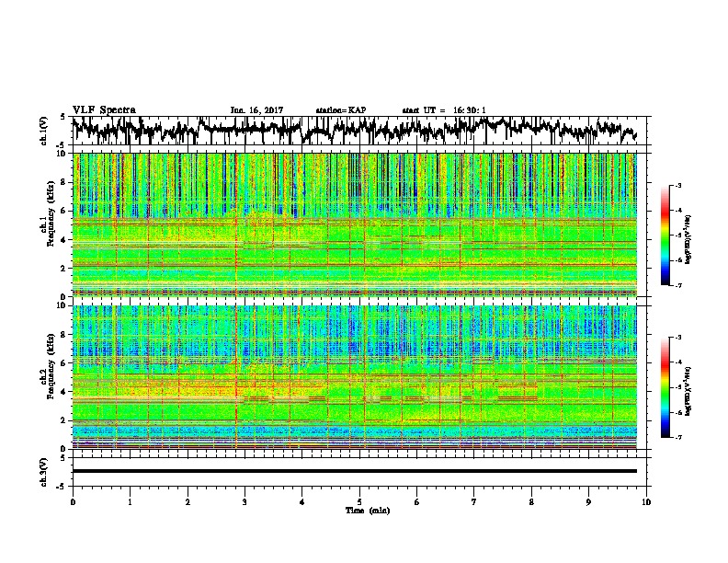Click the ch.2 spectrogram color scale bar

pyautogui.click(x=665, y=387)
